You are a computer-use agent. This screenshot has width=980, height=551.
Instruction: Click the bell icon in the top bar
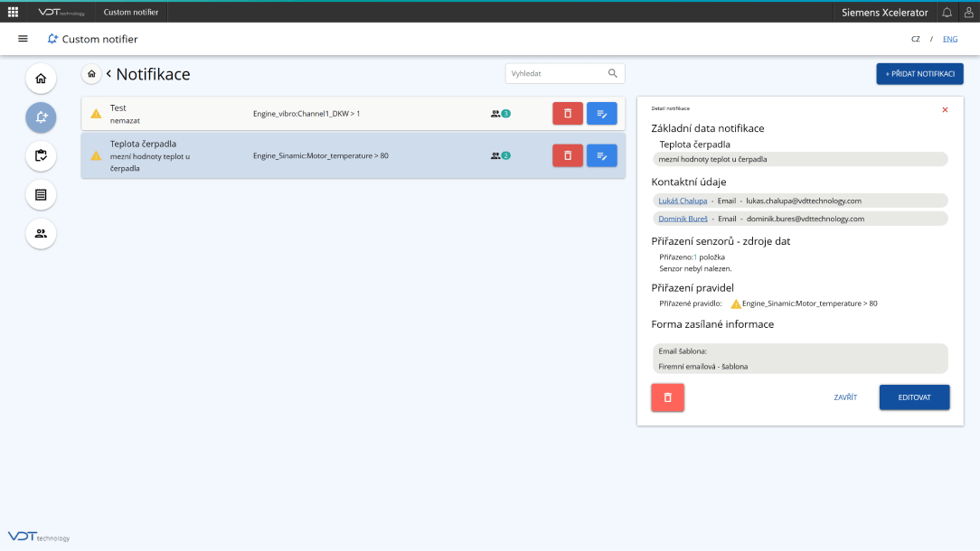click(947, 12)
